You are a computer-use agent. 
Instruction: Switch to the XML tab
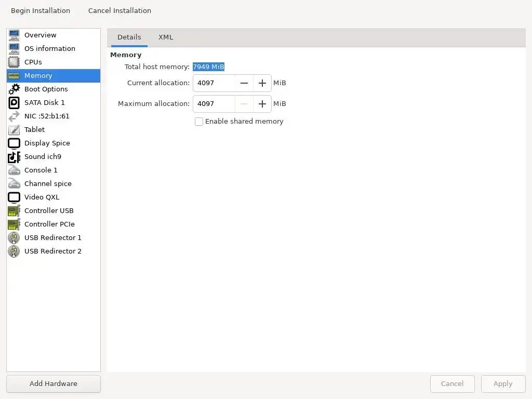166,37
